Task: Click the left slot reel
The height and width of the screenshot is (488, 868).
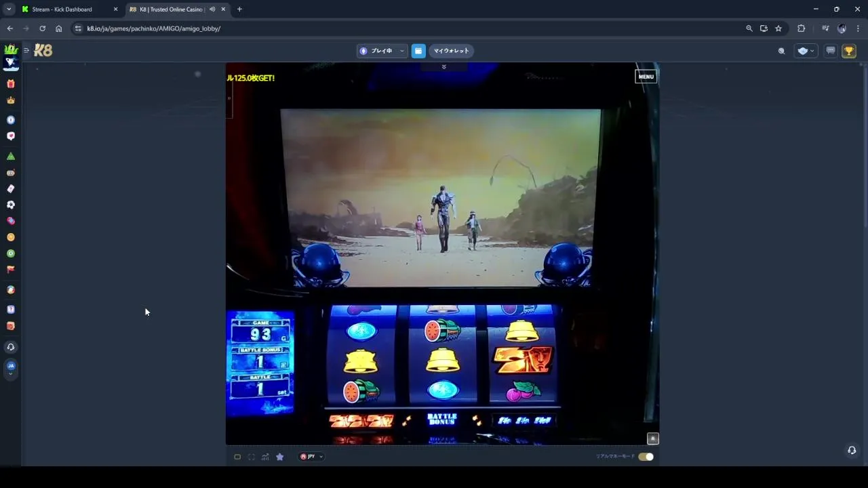Action: coord(362,355)
